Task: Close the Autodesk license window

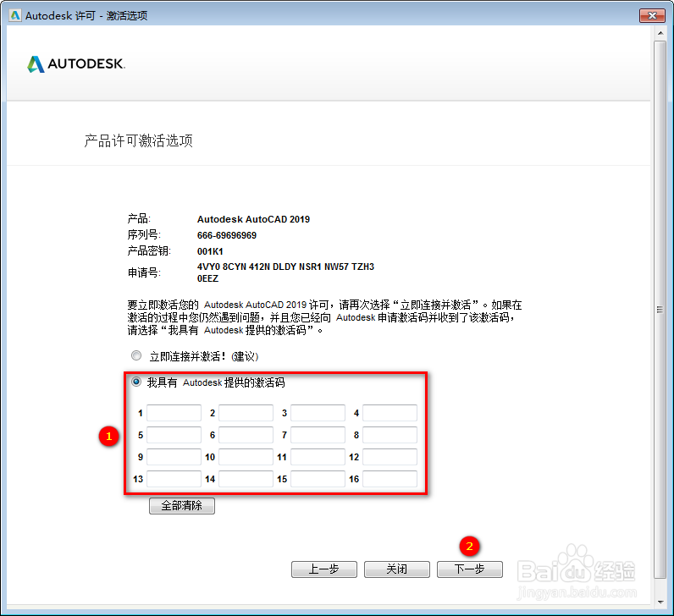Action: [x=652, y=15]
